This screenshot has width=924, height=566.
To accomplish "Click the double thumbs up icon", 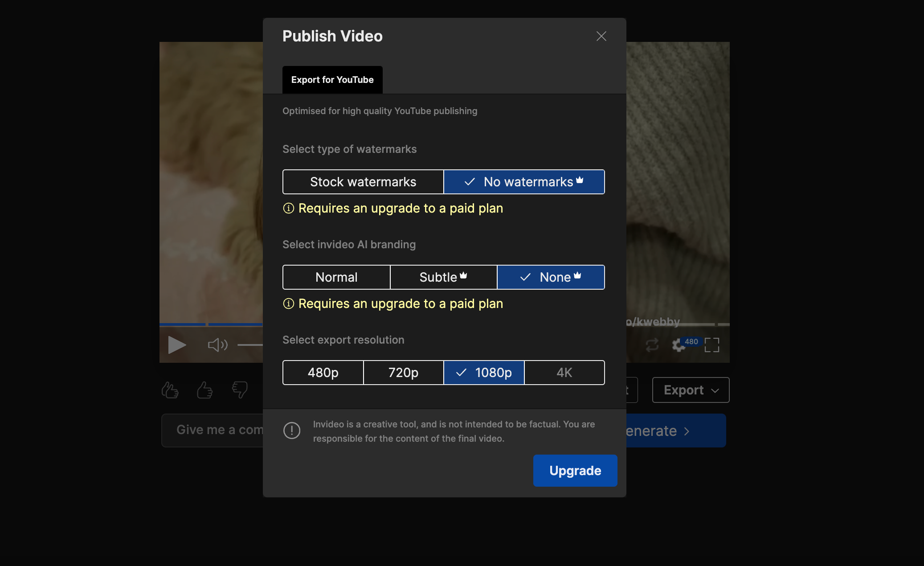I will click(170, 390).
